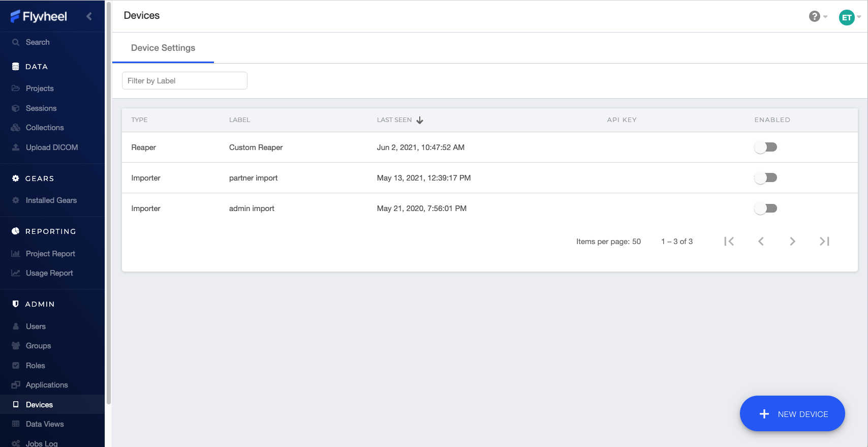This screenshot has width=868, height=447.
Task: Click the ENABLED column header
Action: coord(772,120)
